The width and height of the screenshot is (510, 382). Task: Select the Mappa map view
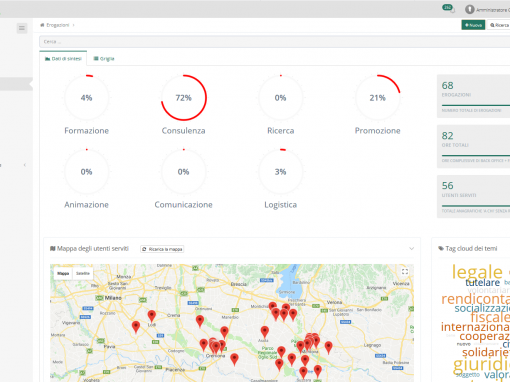click(x=63, y=273)
